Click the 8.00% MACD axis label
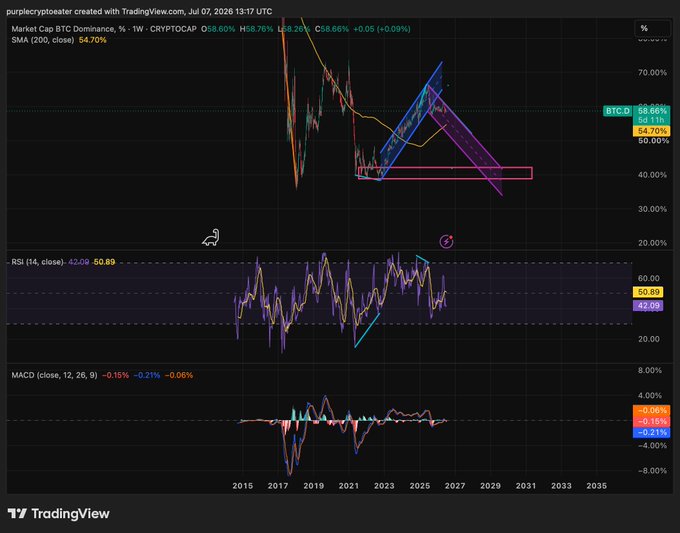The image size is (680, 533). click(x=649, y=370)
